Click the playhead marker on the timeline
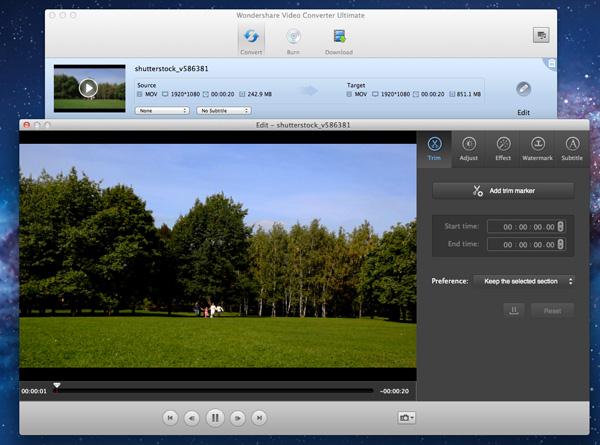 (x=57, y=385)
